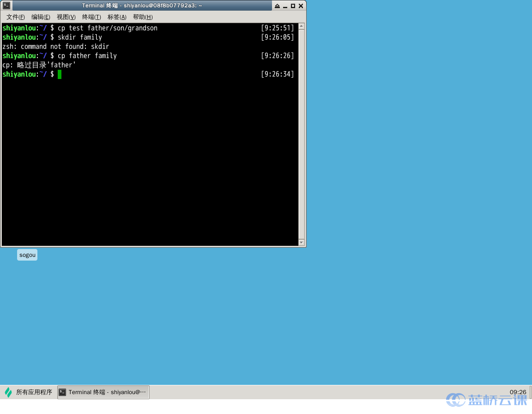Screen dimensions: 532x414
Task: Open the 标签 menu dropdown
Action: pos(116,17)
